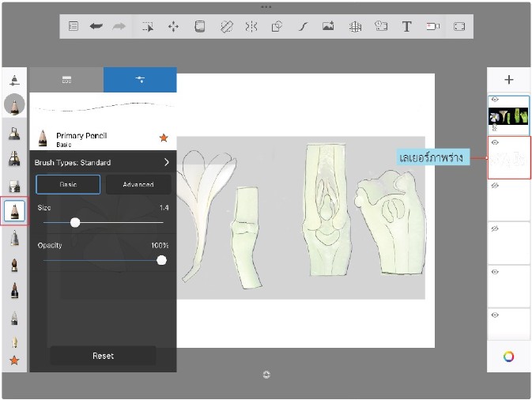Show the third hidden layer
Screen dimensions: 532x400
pyautogui.click(x=495, y=186)
